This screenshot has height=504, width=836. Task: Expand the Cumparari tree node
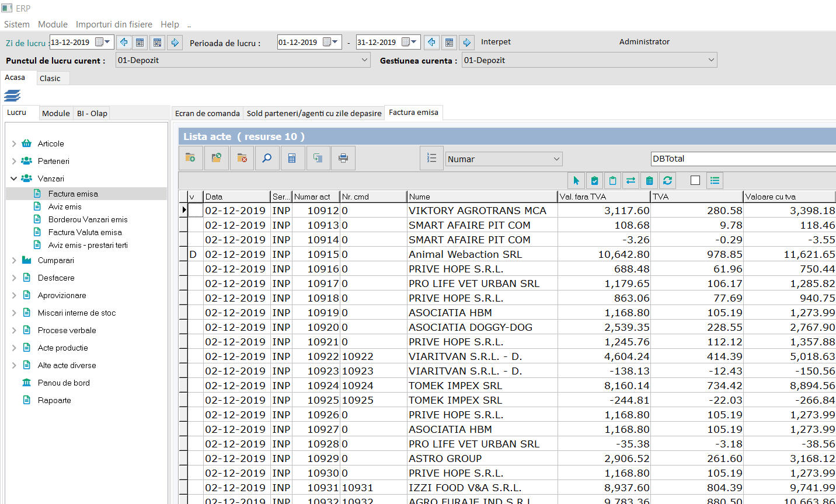tap(14, 260)
